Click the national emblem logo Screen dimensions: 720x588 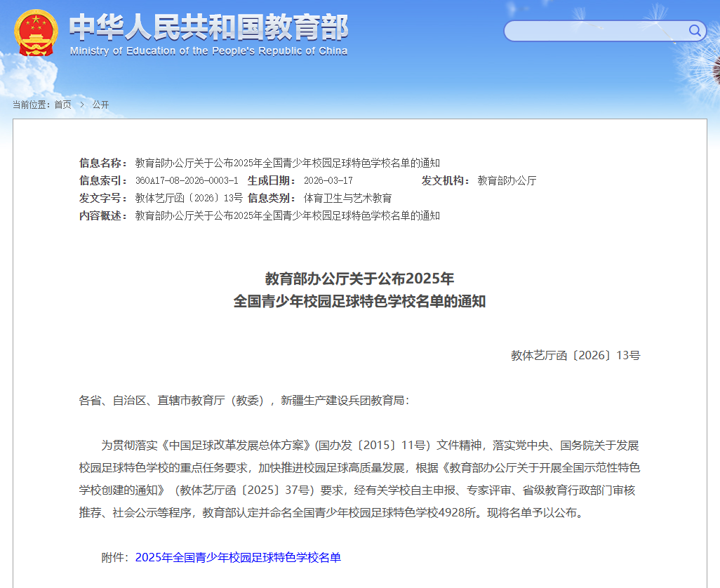click(36, 33)
